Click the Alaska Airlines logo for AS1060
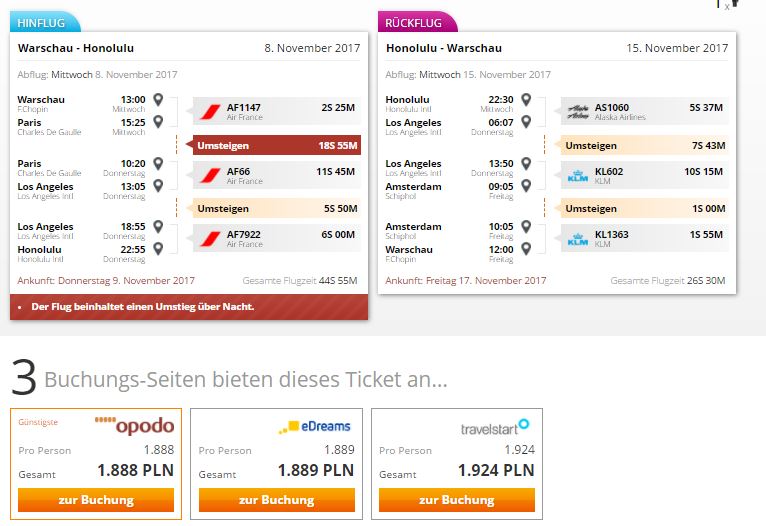The width and height of the screenshot is (766, 526). coord(578,112)
